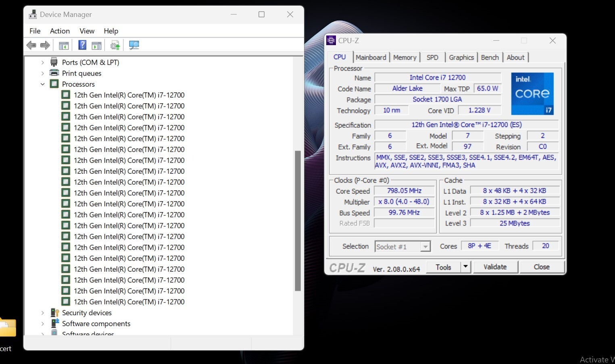This screenshot has height=364, width=615.
Task: Click the CPU-Z title bar chip icon
Action: coord(331,40)
